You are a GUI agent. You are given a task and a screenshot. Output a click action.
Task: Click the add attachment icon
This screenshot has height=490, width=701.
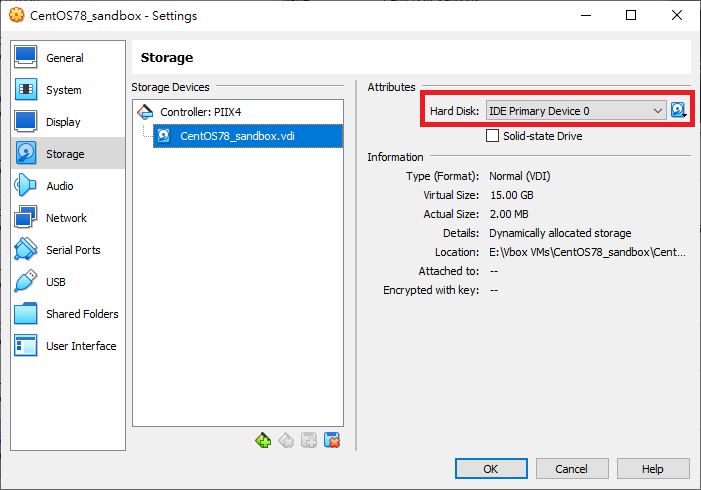point(309,439)
